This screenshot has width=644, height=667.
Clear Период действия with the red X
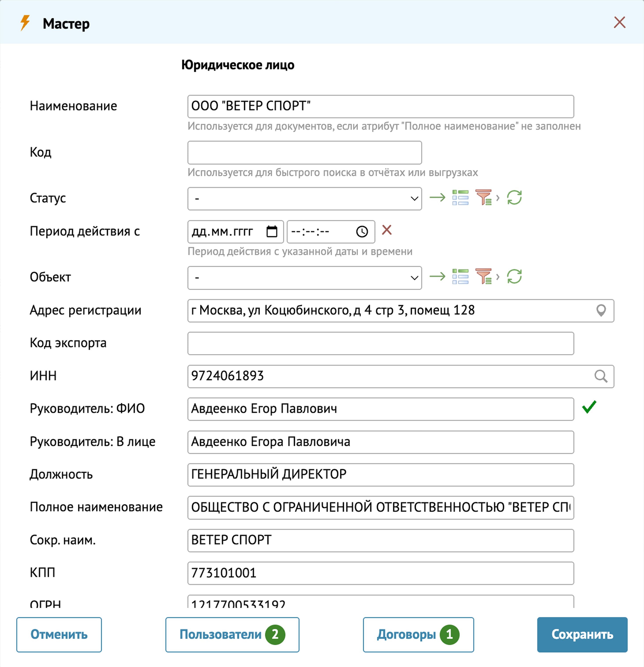[386, 230]
